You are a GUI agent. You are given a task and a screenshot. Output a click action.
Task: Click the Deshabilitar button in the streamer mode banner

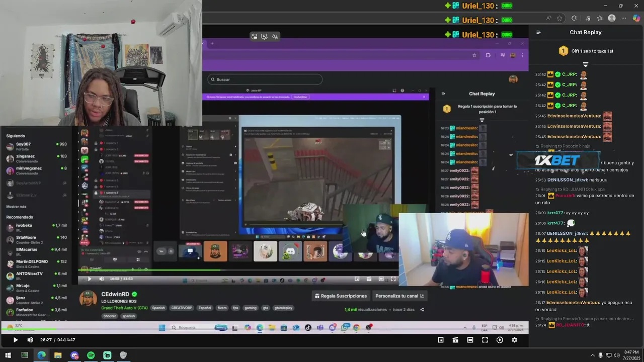(x=300, y=97)
